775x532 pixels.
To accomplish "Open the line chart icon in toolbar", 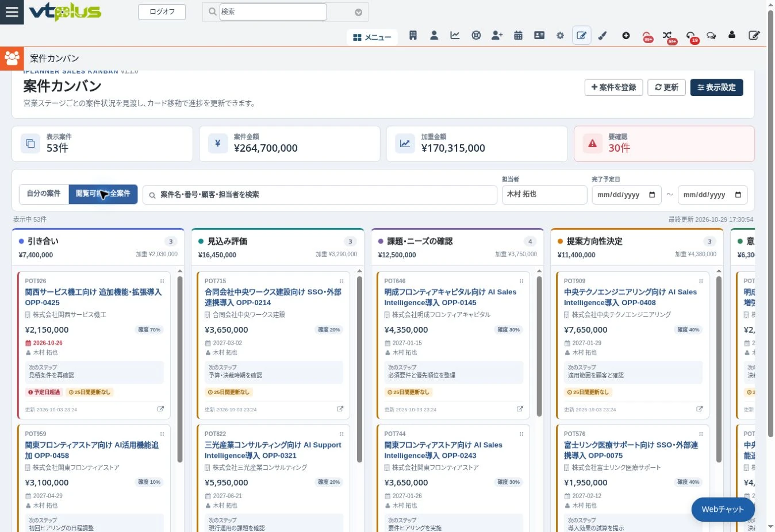I will pyautogui.click(x=455, y=36).
